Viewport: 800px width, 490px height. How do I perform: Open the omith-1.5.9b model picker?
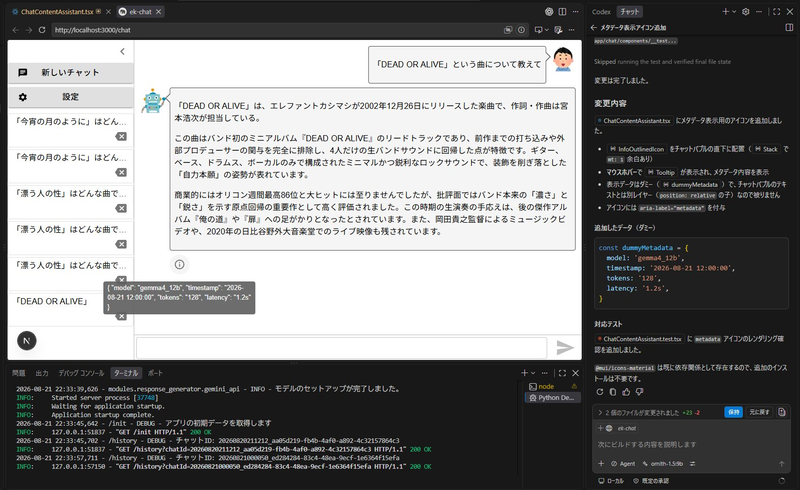click(x=663, y=463)
